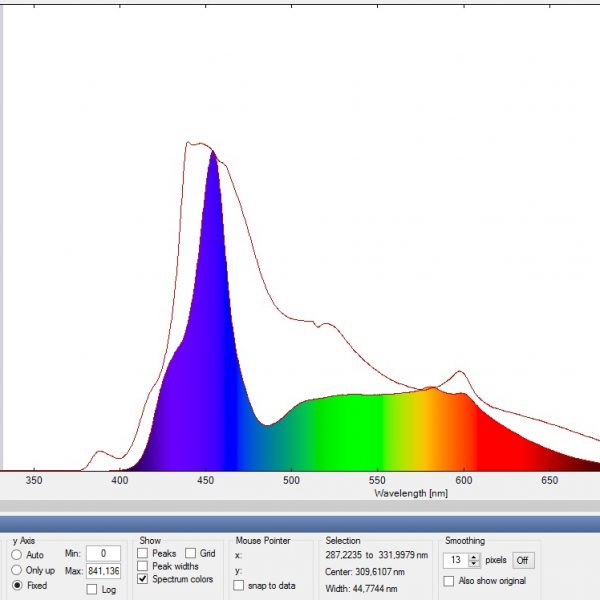
Task: Click the y-axis Min input field
Action: tap(103, 553)
